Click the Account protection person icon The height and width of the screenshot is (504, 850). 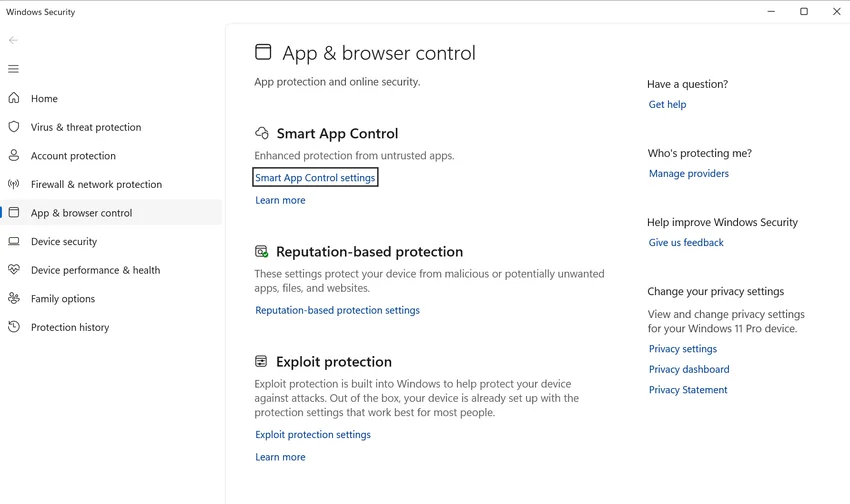[14, 156]
